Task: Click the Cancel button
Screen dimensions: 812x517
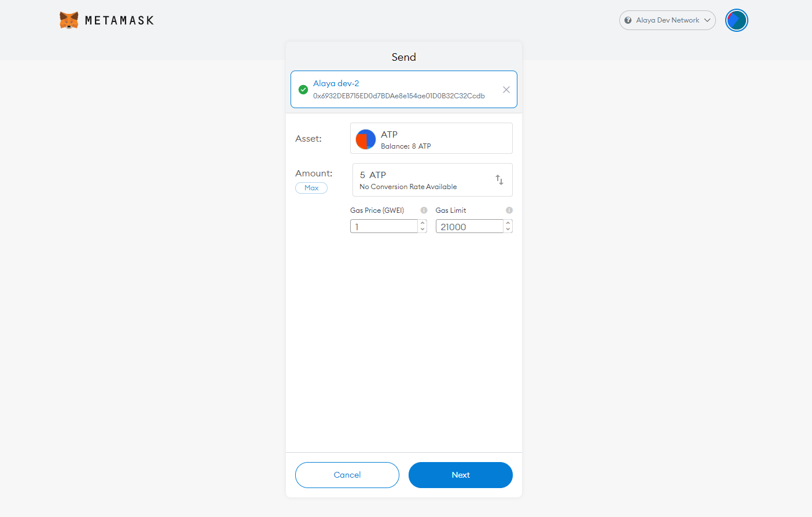Action: click(347, 475)
